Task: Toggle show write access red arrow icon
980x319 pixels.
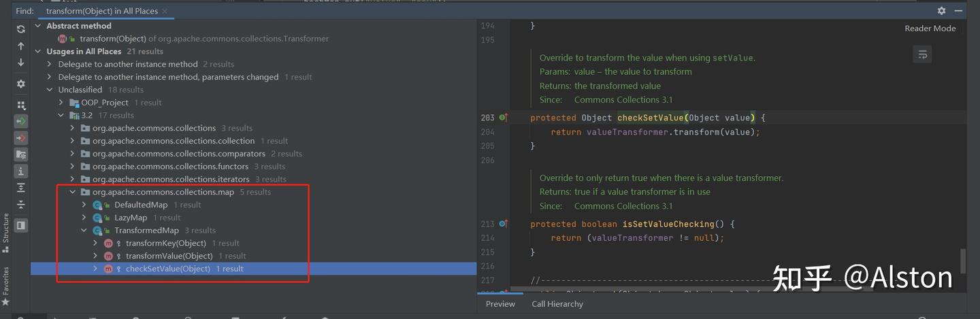Action: click(x=21, y=137)
